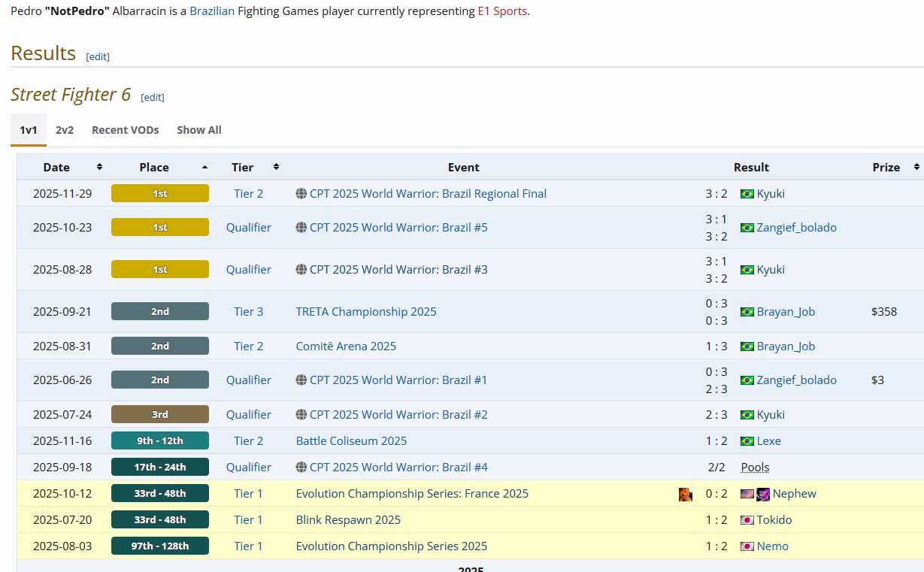Select the Show All tab
The image size is (924, 572).
(x=199, y=130)
